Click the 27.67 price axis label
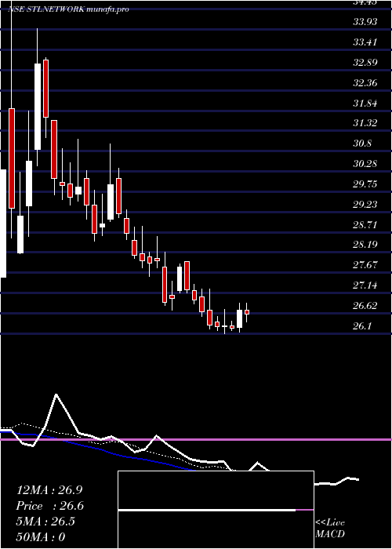The image size is (392, 549). [x=365, y=264]
